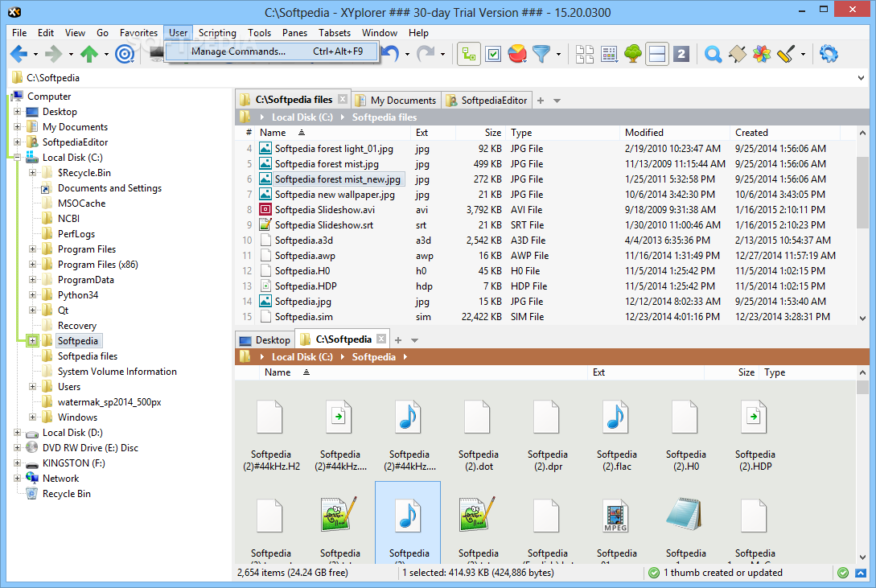Open dropdown arrow next to Forward button
Screen dimensions: 876x588
pyautogui.click(x=71, y=55)
